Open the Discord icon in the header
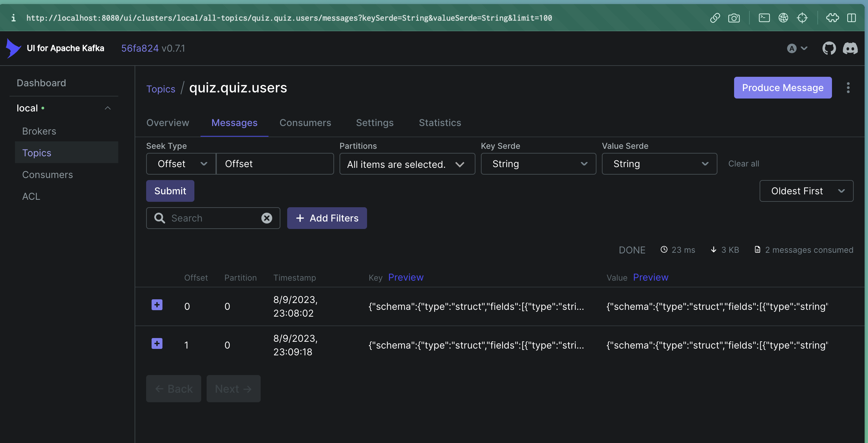868x443 pixels. (x=850, y=48)
